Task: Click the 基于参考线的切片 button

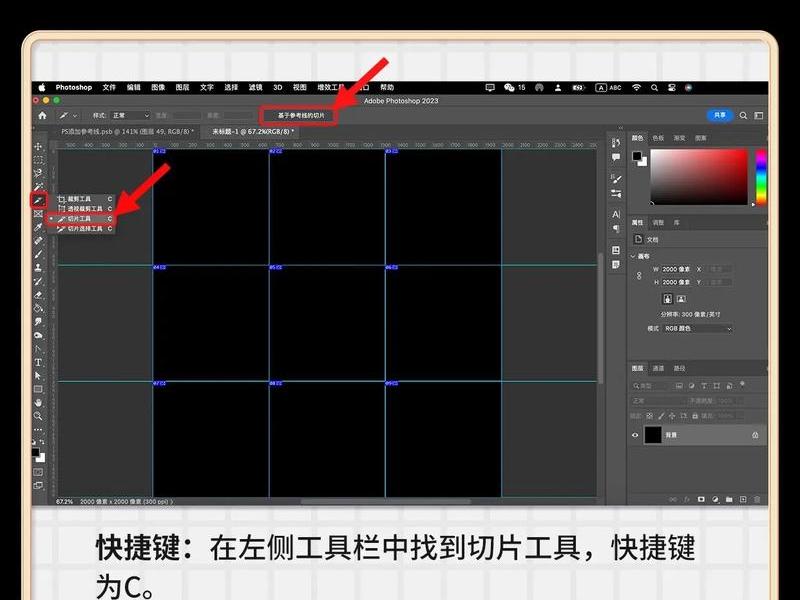Action: click(x=301, y=116)
